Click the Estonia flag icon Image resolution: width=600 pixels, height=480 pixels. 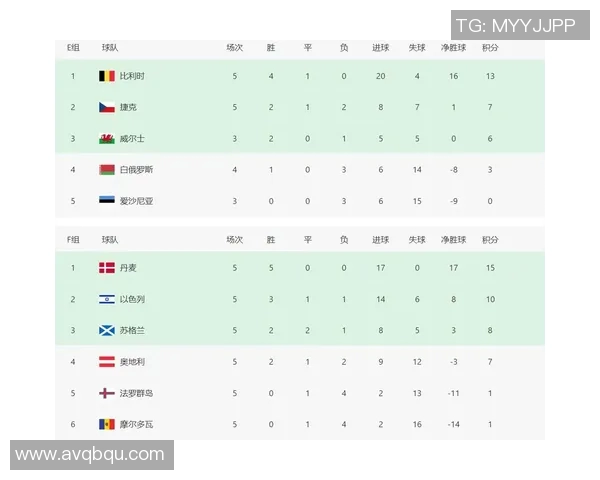point(107,201)
